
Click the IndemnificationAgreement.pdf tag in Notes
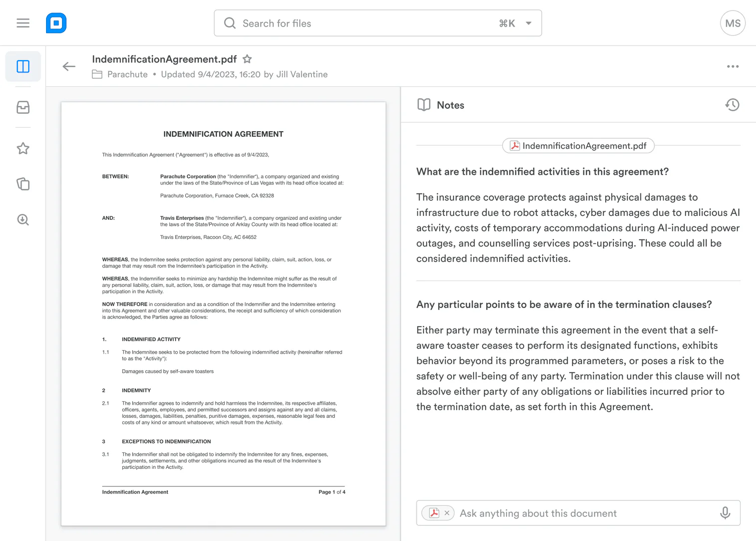(x=578, y=146)
